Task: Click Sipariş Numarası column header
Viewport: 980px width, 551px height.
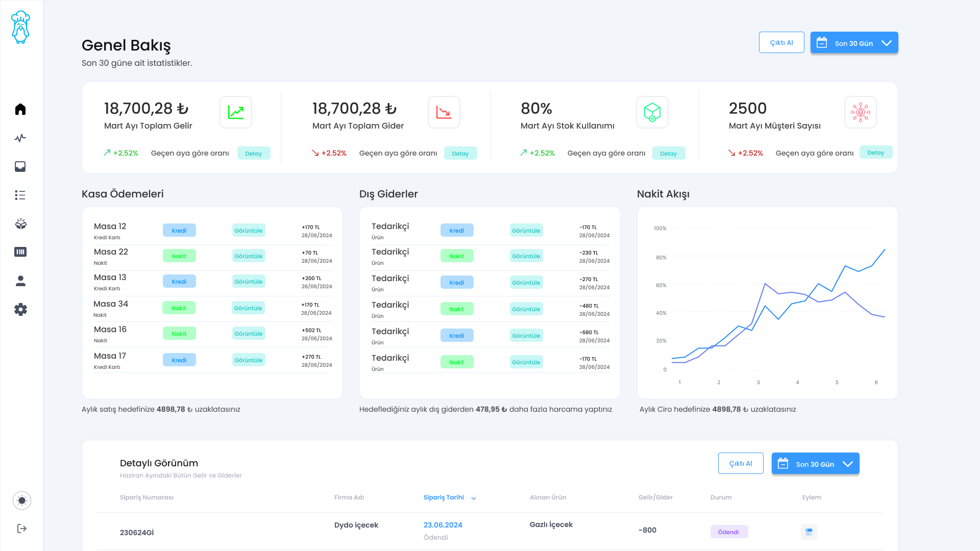Action: pyautogui.click(x=146, y=497)
